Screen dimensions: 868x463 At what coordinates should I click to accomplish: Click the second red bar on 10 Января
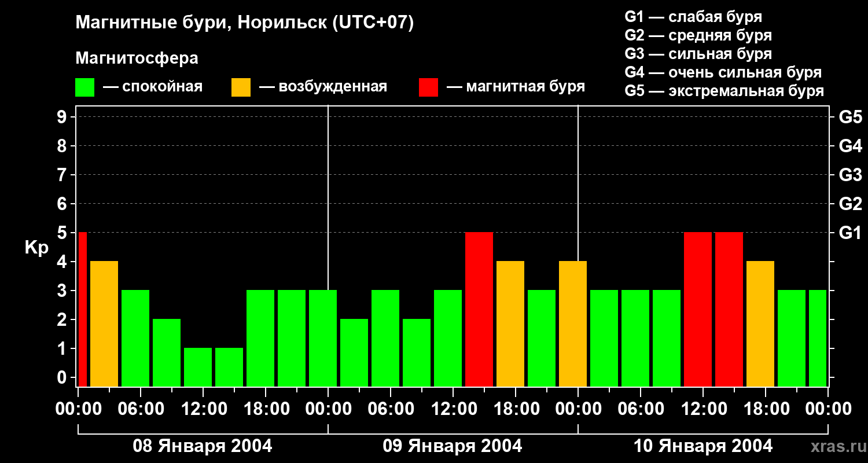pyautogui.click(x=729, y=309)
